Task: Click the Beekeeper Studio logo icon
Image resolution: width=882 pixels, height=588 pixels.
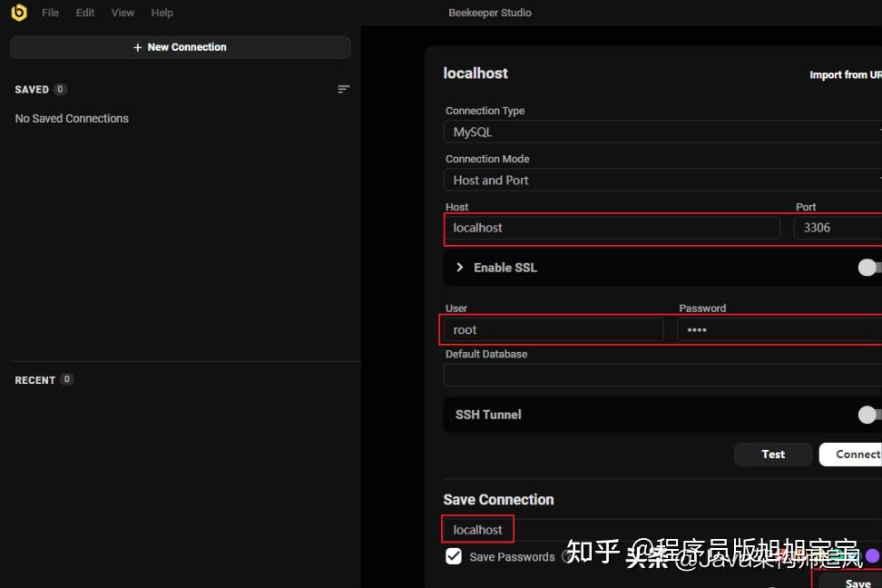Action: tap(18, 13)
